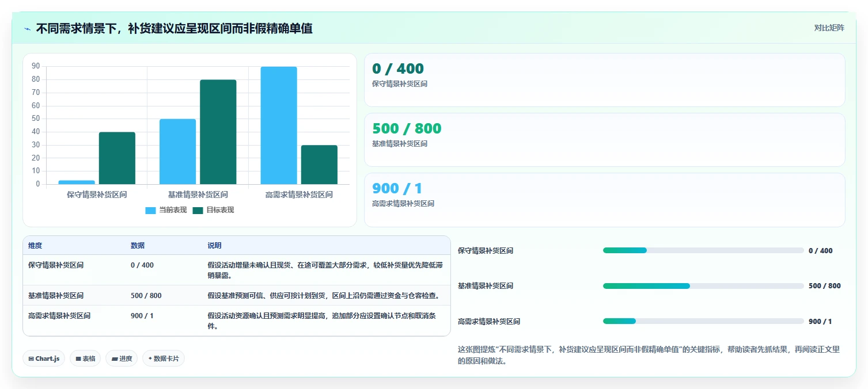Click the 高需求情景补货区间 progress bar
Viewport: 868px width, 389px height.
click(x=703, y=321)
